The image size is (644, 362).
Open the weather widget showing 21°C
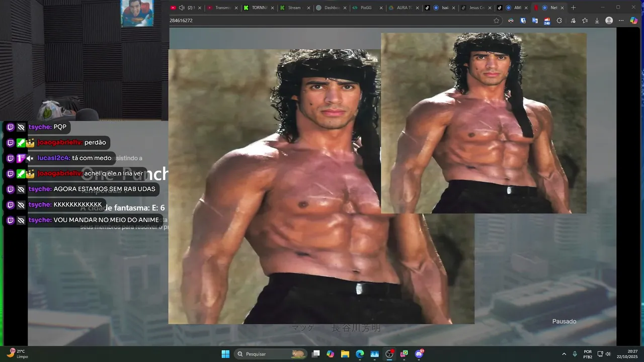(x=18, y=354)
